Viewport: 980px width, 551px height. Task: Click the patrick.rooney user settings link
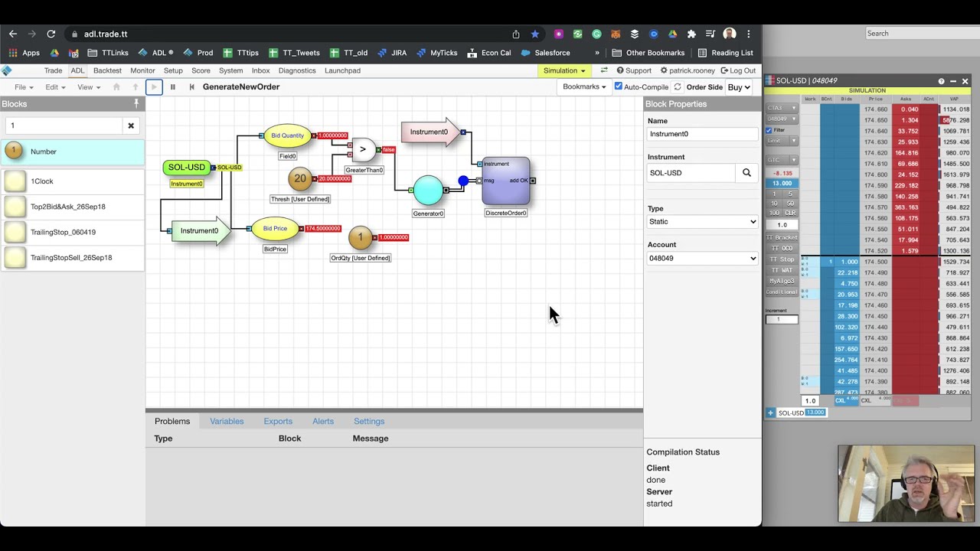pyautogui.click(x=688, y=70)
